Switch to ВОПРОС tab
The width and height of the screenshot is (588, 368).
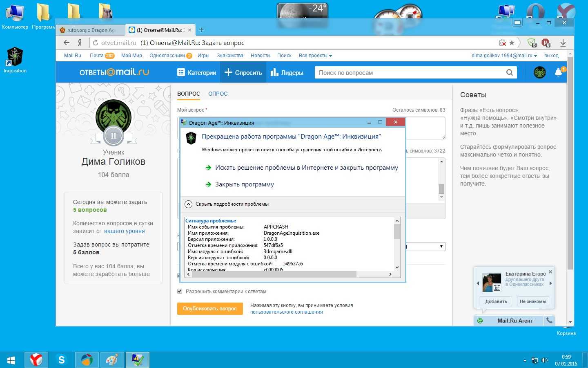[x=189, y=94]
